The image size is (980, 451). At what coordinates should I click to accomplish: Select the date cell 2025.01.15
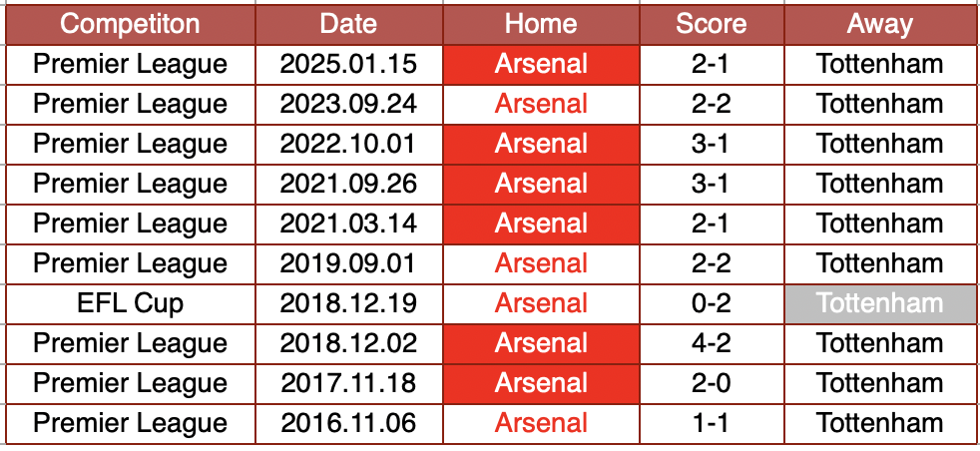(348, 65)
